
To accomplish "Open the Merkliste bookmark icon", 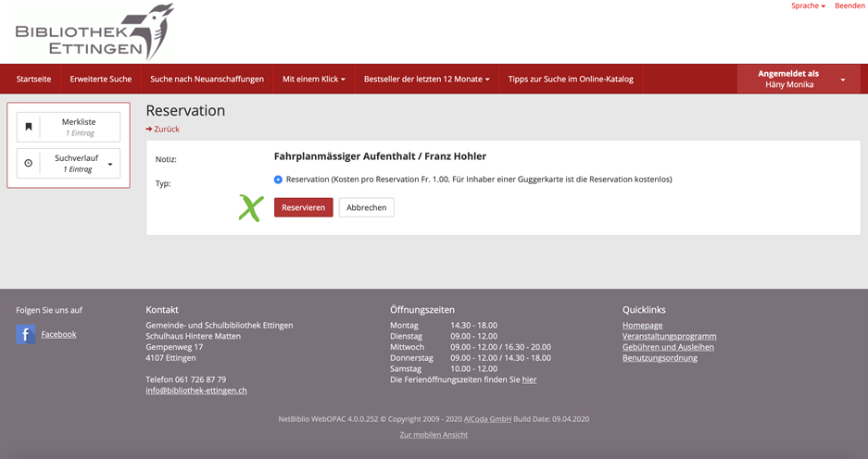I will [29, 127].
